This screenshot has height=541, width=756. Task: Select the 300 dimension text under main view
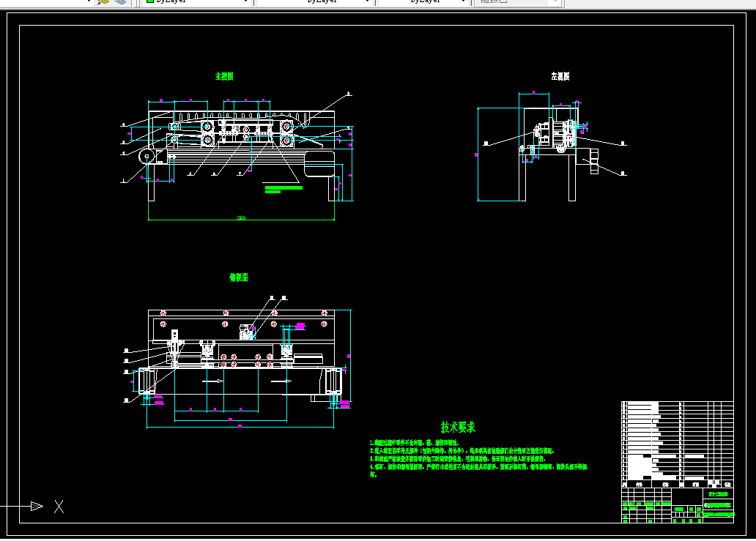pos(242,217)
